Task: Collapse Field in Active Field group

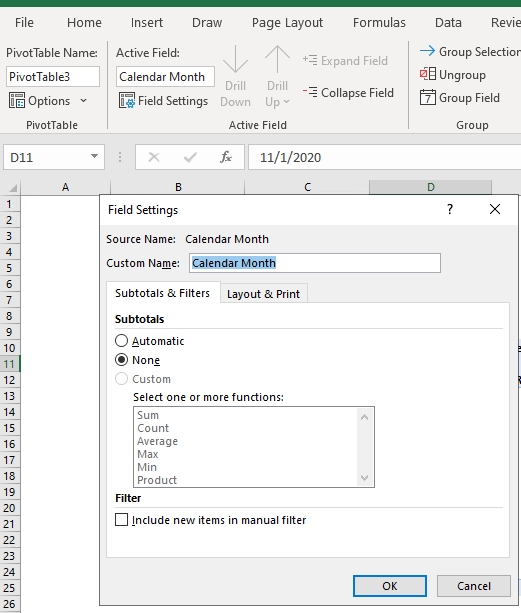Action: (348, 93)
